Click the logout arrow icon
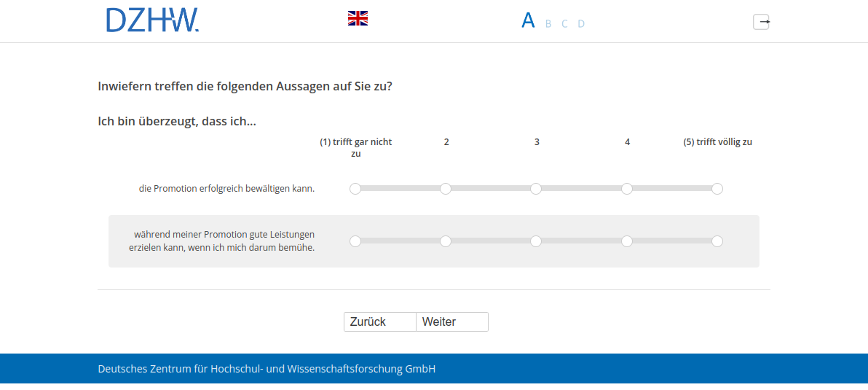868x390 pixels. pyautogui.click(x=761, y=22)
